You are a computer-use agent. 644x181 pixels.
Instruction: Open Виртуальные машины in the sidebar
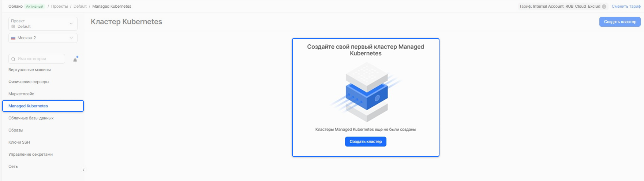[x=30, y=70]
